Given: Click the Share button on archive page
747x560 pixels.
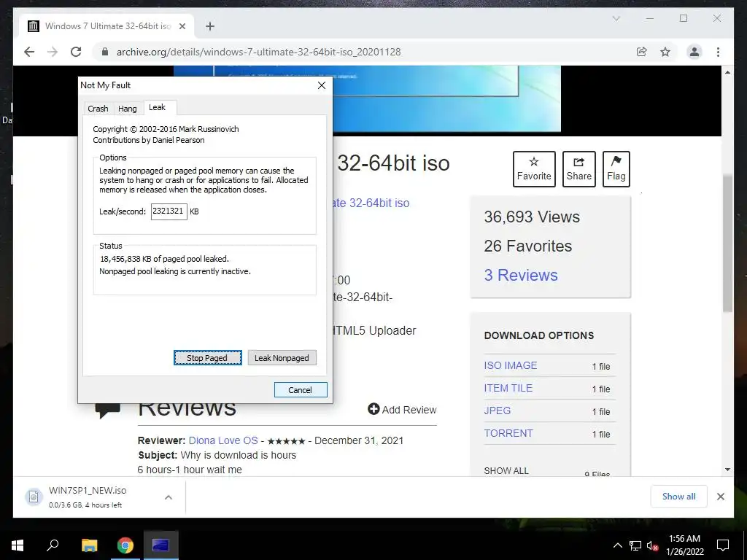Looking at the screenshot, I should [578, 169].
